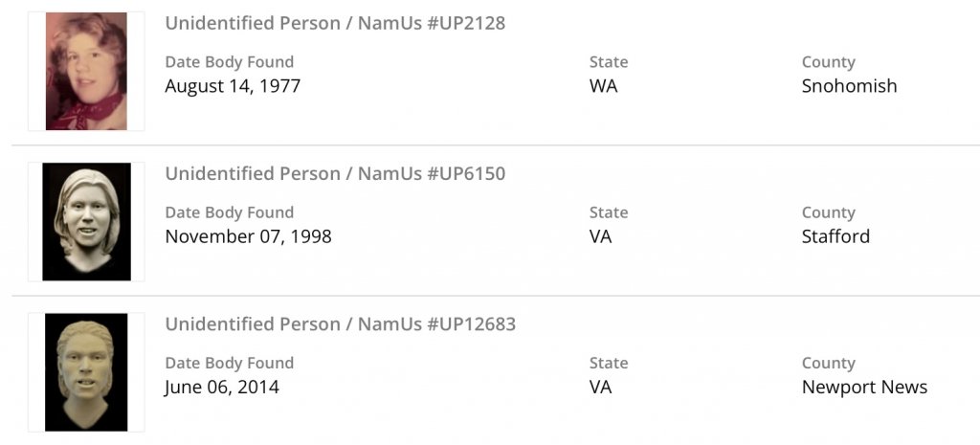The height and width of the screenshot is (445, 980).
Task: Click the date June 06, 2014
Action: coord(222,387)
